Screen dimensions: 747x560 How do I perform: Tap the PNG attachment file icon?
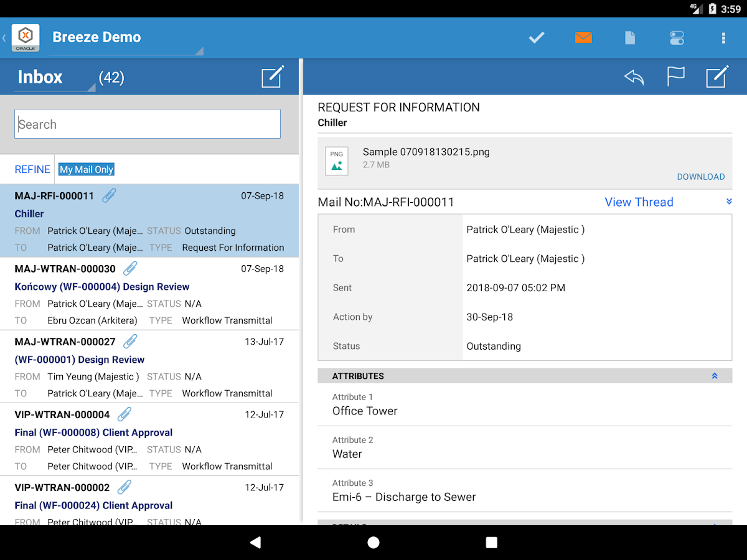337,161
